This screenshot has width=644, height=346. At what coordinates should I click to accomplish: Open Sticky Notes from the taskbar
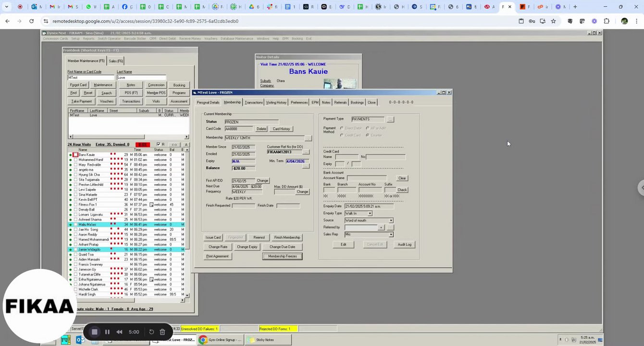(261, 340)
